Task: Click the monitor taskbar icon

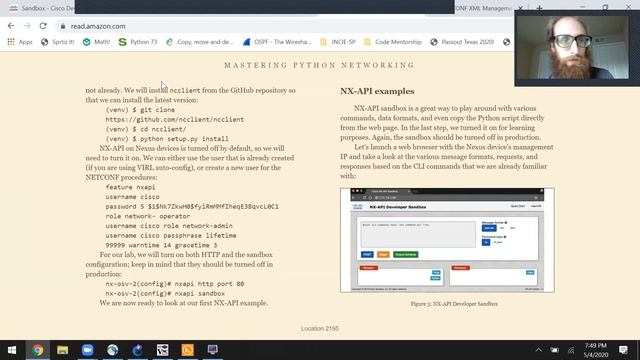Action: pyautogui.click(x=212, y=350)
